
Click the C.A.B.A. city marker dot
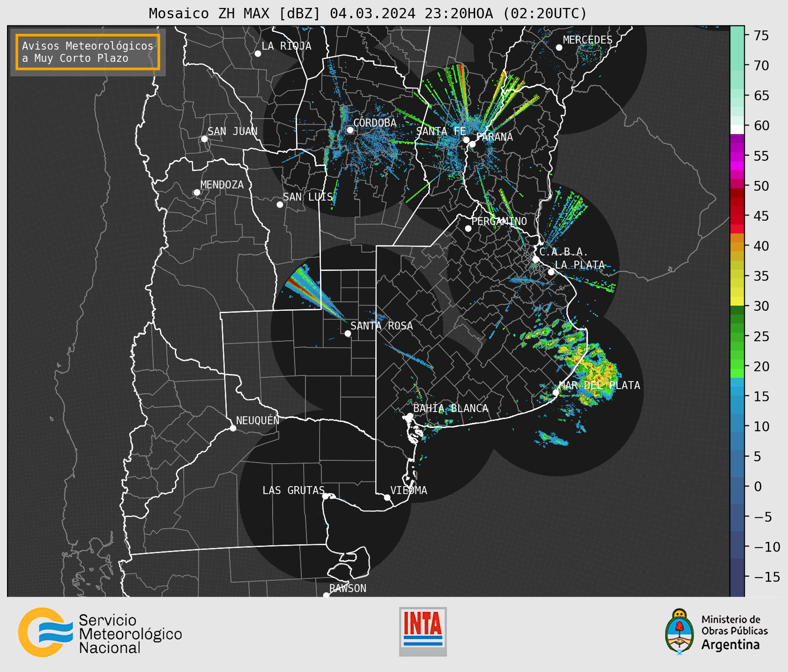click(536, 259)
